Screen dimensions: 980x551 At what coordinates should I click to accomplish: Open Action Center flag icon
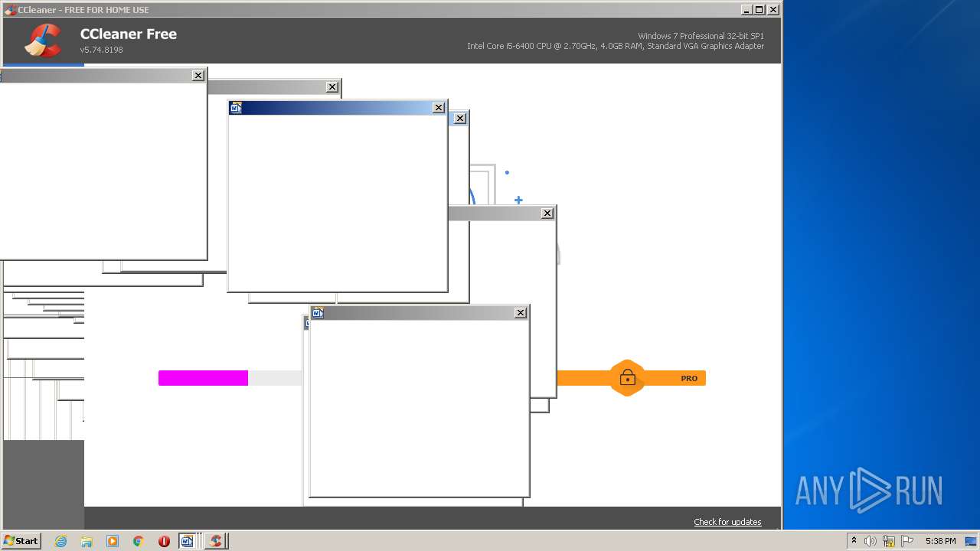tap(907, 541)
